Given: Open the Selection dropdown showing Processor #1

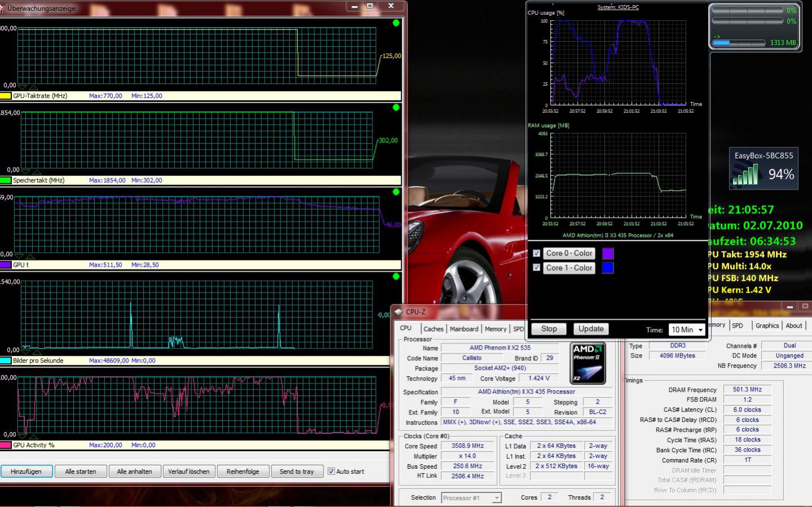Looking at the screenshot, I should point(471,498).
